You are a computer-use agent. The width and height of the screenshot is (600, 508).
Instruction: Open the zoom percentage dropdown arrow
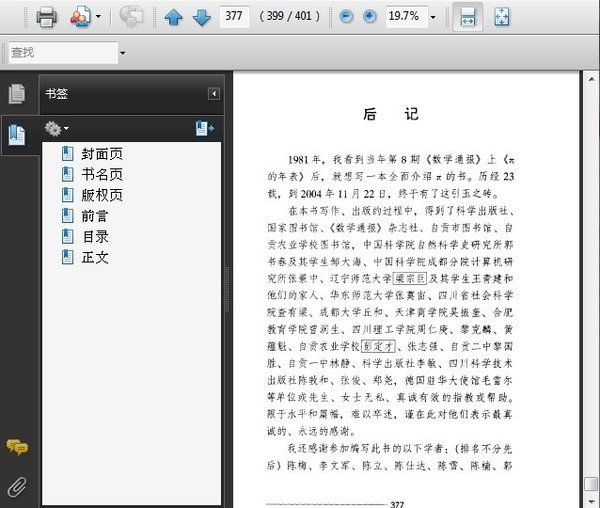433,17
